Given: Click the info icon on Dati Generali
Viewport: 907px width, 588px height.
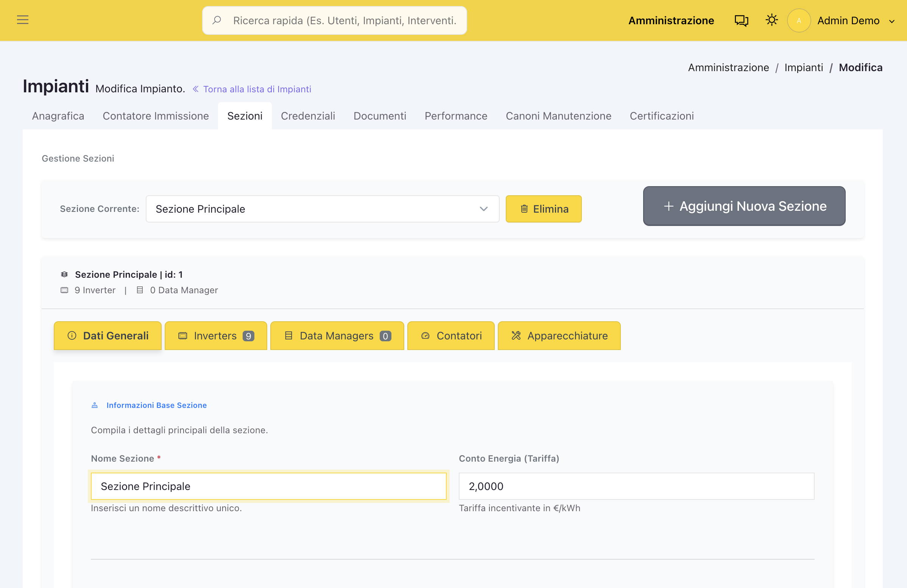Looking at the screenshot, I should (72, 336).
